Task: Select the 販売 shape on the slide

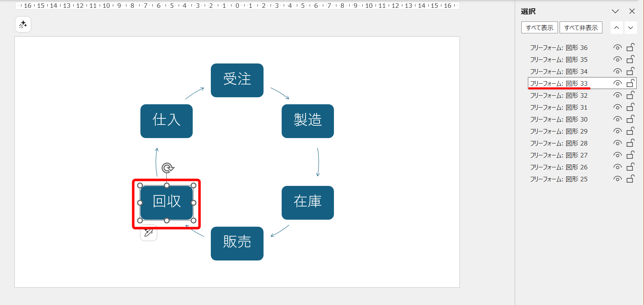Action: coord(237,244)
